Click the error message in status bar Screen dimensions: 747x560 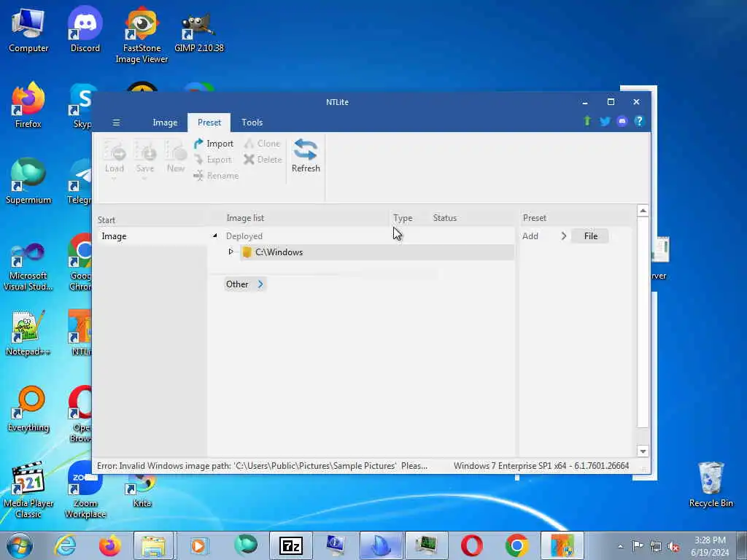point(262,466)
